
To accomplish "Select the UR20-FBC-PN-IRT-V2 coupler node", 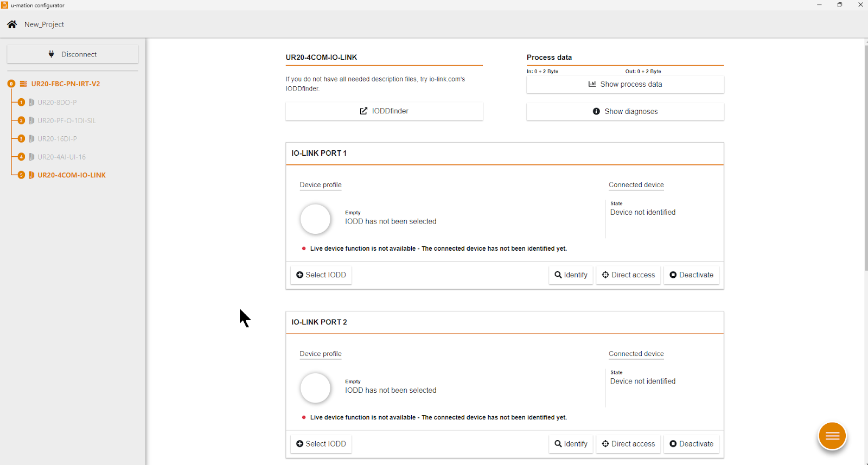I will 66,84.
